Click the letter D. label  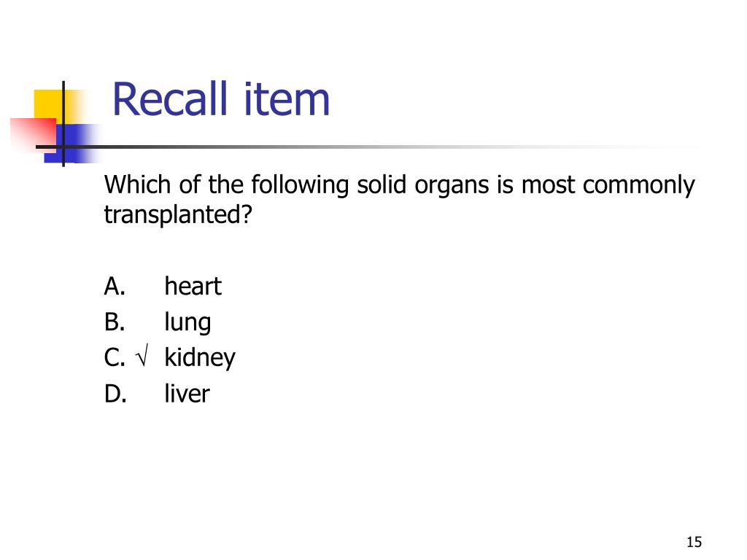pyautogui.click(x=115, y=394)
